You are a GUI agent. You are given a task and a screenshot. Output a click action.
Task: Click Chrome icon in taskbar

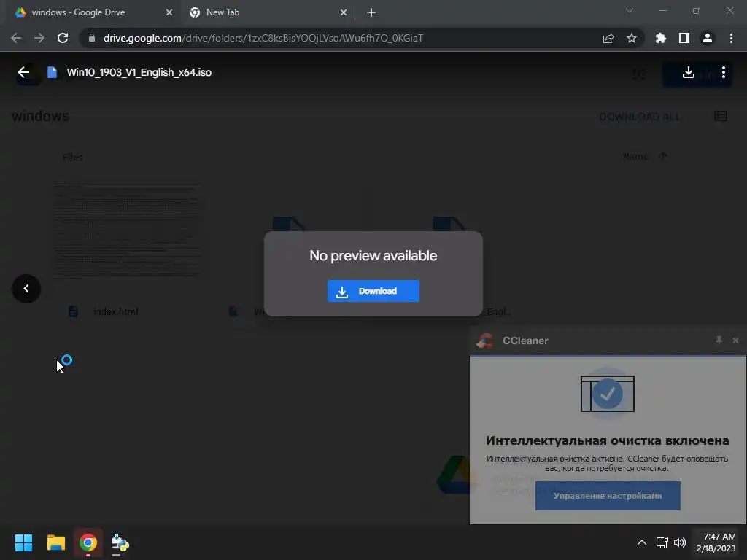click(88, 542)
